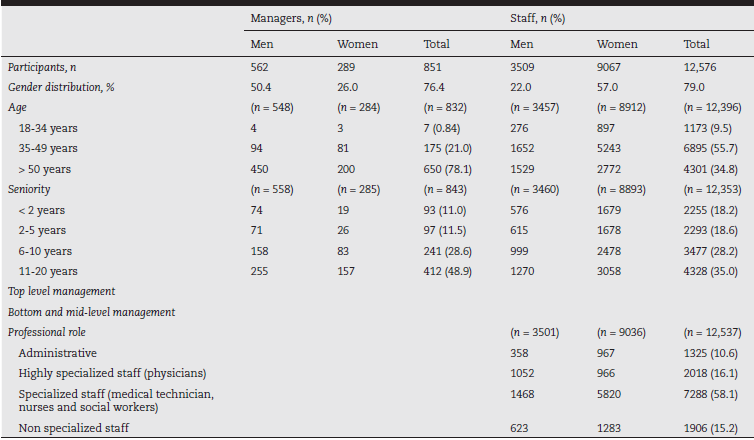
Task: Click the "Professional role" section label
Action: [x=48, y=332]
